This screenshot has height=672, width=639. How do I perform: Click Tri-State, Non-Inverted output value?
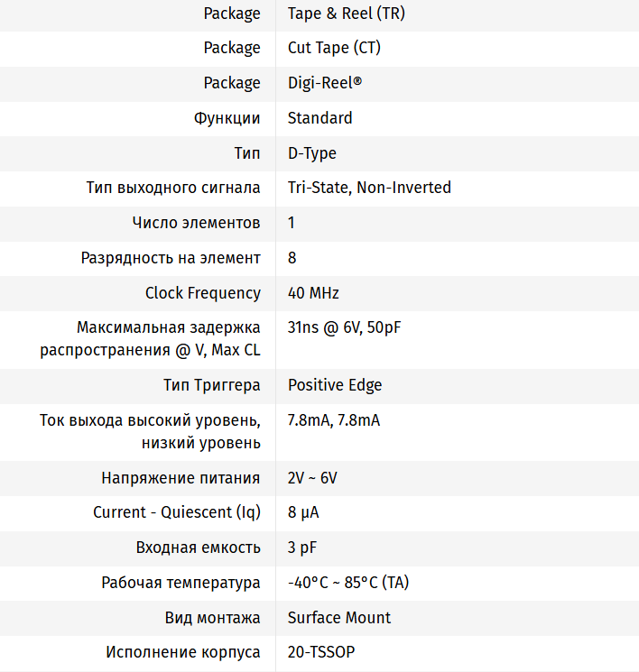369,188
